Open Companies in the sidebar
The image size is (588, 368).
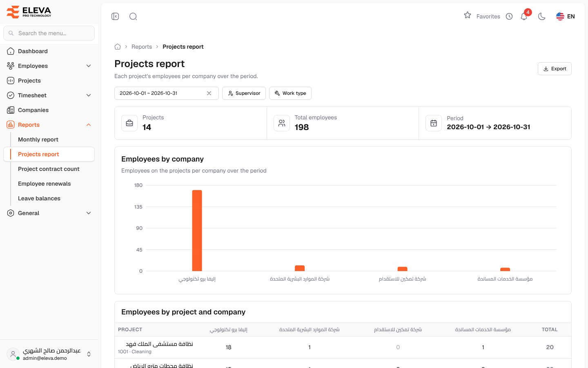tap(49, 110)
